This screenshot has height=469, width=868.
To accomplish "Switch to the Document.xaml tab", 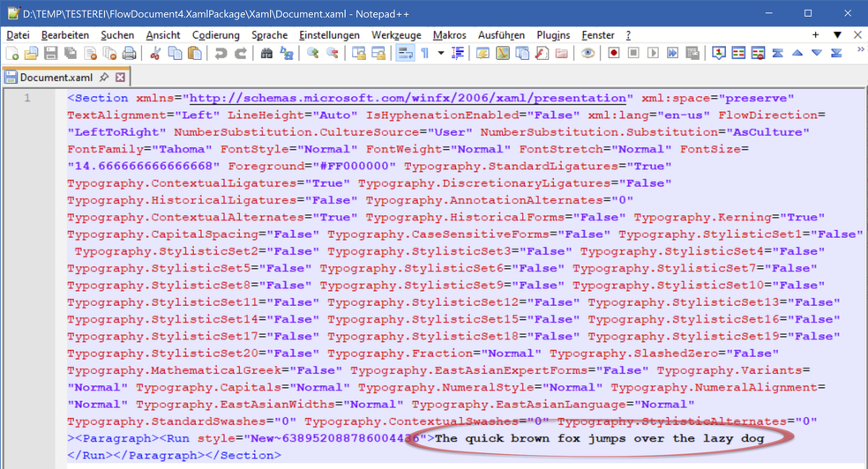I will 56,78.
